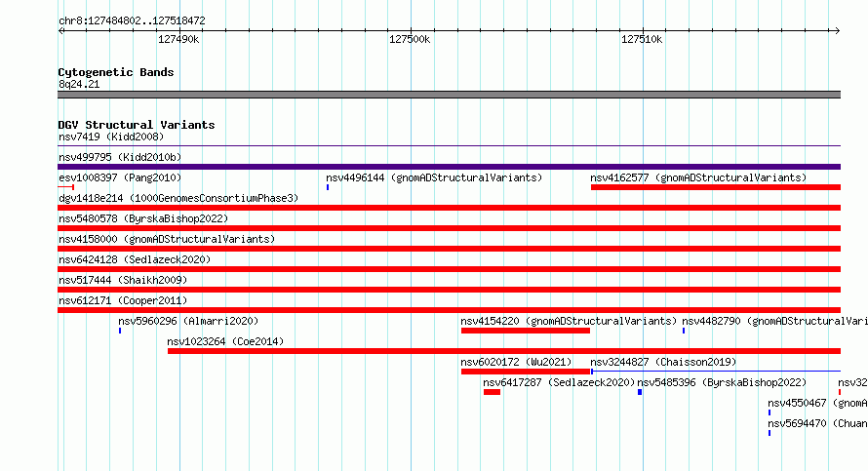Click nsv6020172 (Wu2021) label
Image resolution: width=868 pixels, height=471 pixels.
click(x=516, y=362)
